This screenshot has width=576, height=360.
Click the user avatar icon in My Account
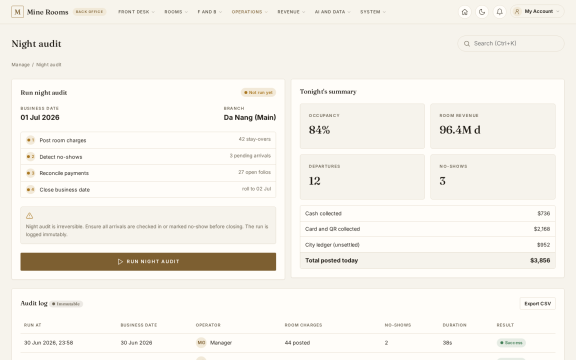(x=517, y=12)
